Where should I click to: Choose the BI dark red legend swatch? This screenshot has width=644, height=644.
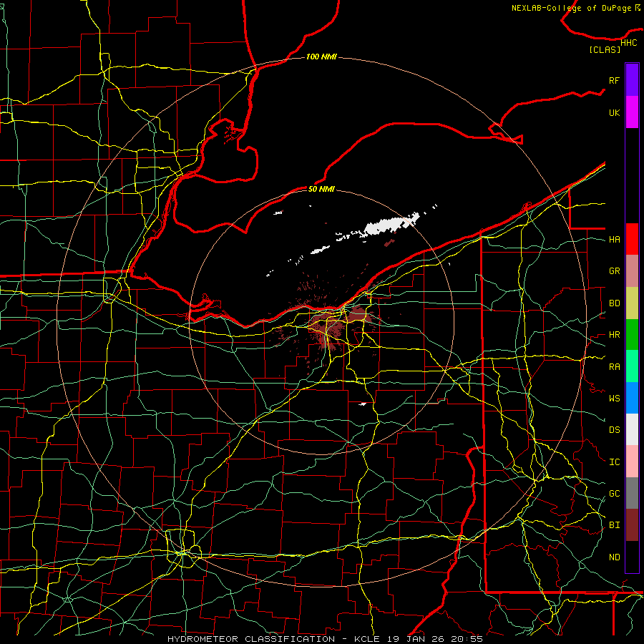pyautogui.click(x=632, y=525)
